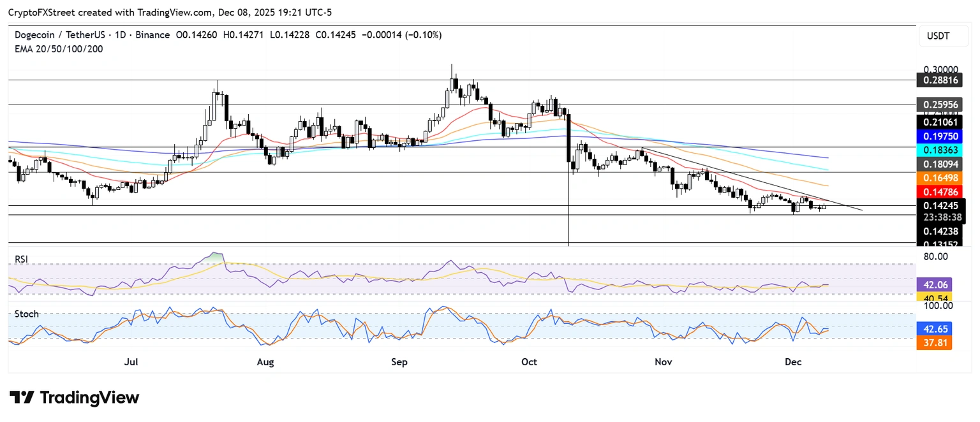Click the Jul marker on time axis

[x=131, y=362]
